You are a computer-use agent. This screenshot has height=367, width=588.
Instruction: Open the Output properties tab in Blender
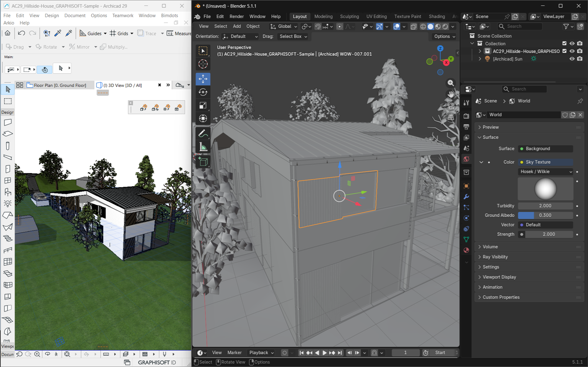[466, 127]
